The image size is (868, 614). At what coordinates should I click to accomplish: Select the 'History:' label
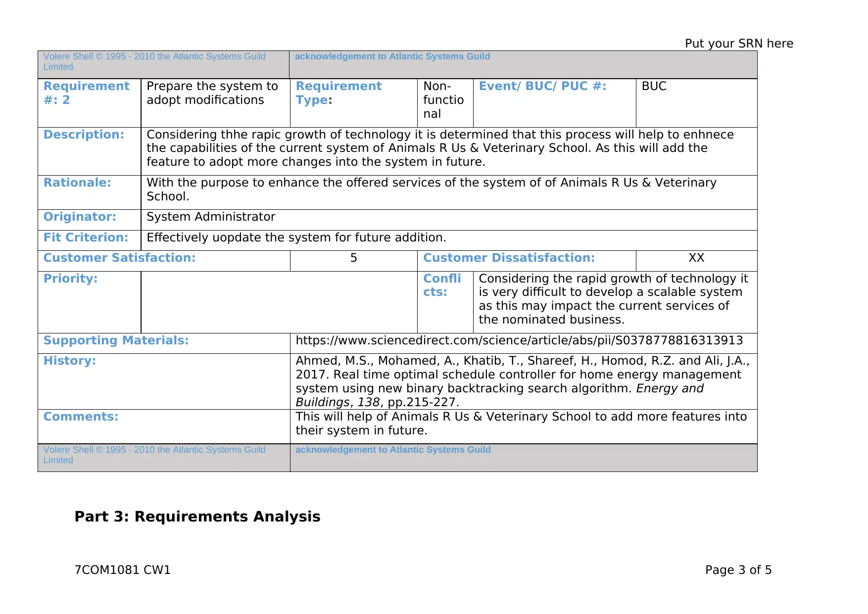click(69, 361)
